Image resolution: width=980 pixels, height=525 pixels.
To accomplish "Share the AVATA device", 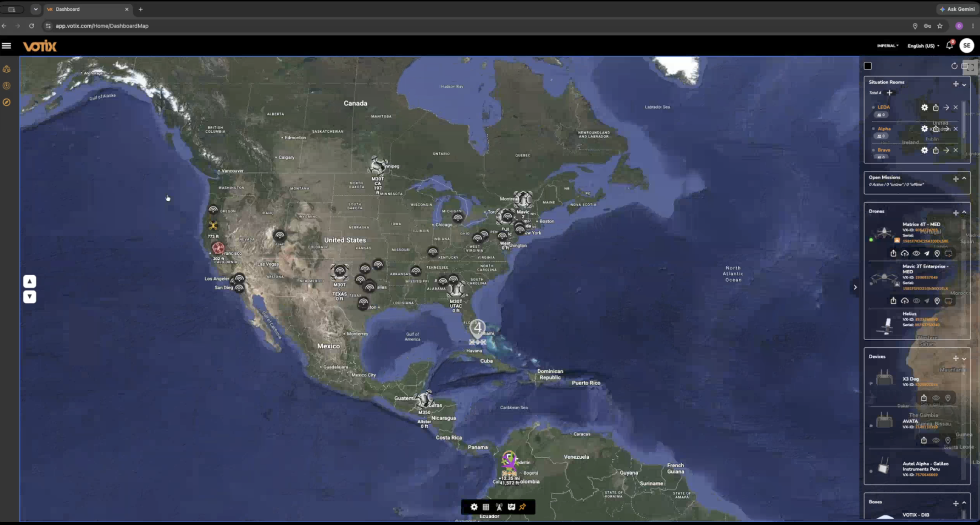I will point(924,440).
